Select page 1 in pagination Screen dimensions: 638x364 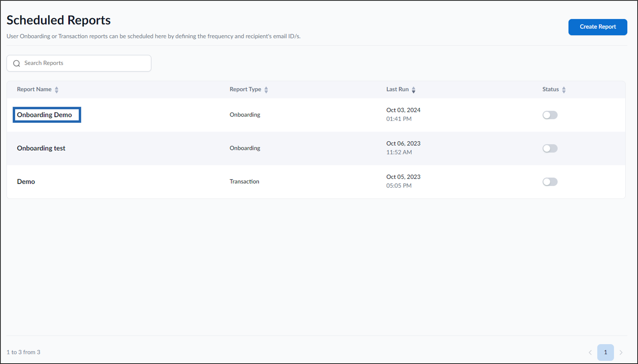(605, 352)
